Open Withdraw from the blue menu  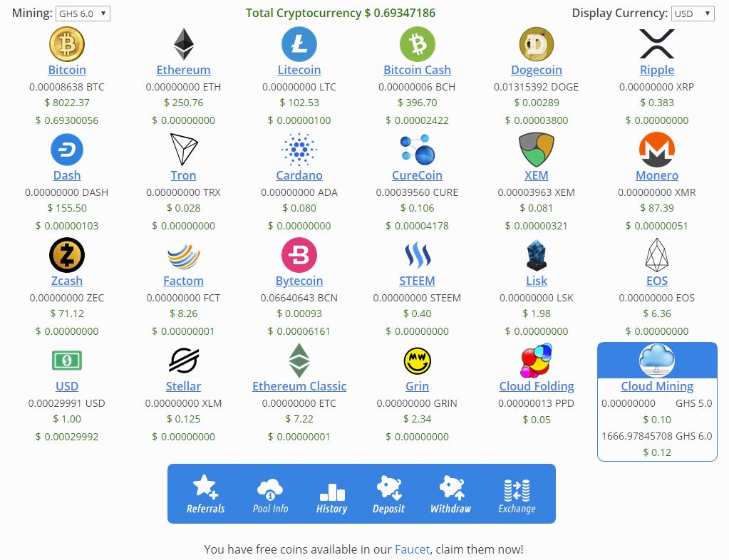(x=450, y=494)
